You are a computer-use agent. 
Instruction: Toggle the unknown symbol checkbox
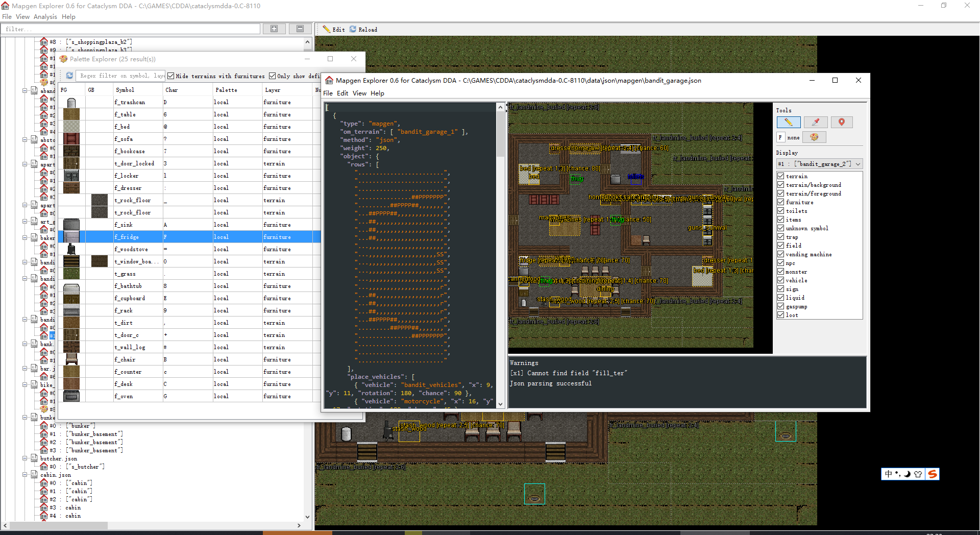pyautogui.click(x=781, y=228)
